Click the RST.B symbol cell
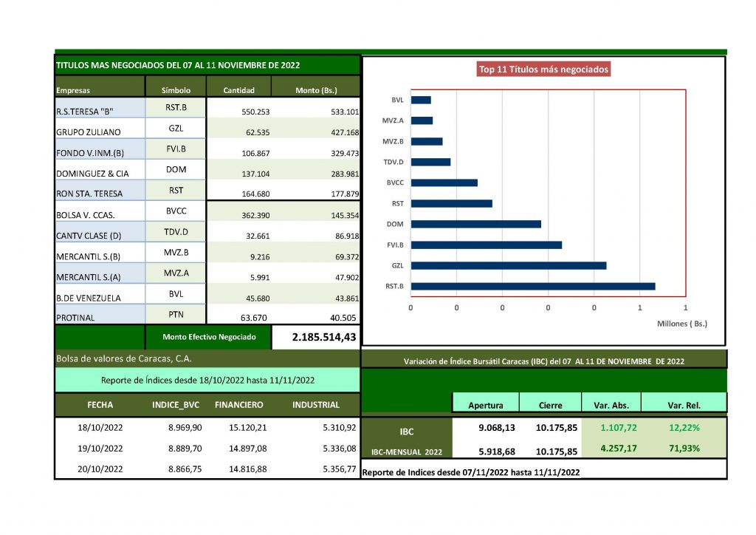Viewport: 756px width, 535px height. 176,108
